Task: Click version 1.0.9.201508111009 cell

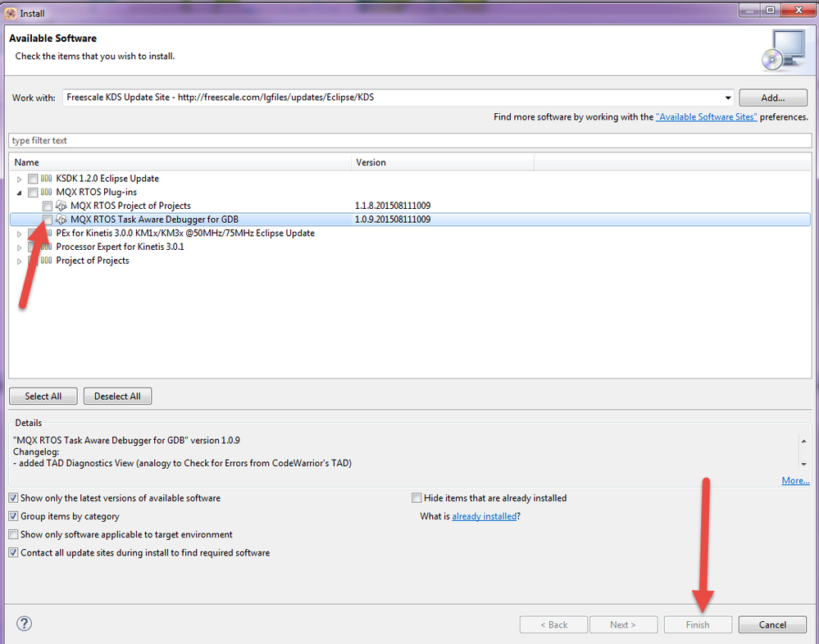Action: point(393,220)
